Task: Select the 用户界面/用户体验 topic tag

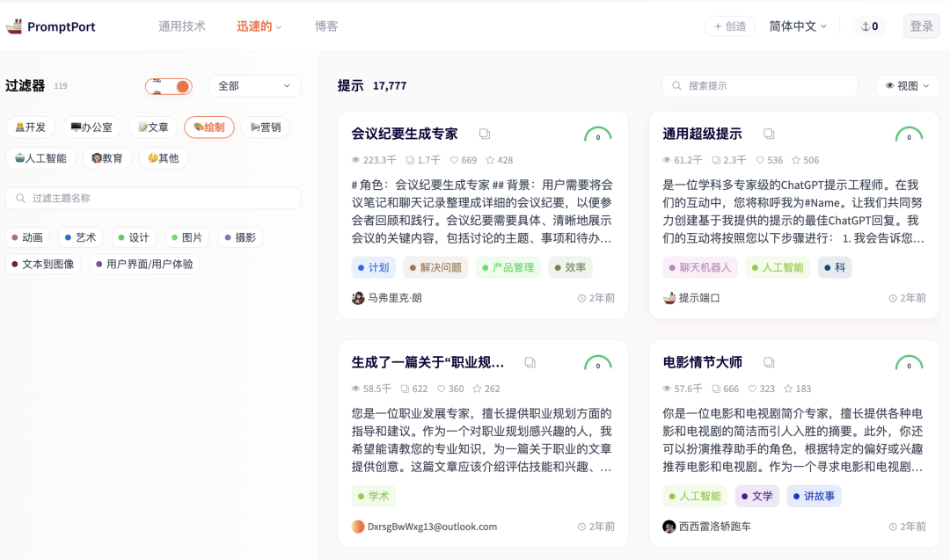Action: coord(145,264)
